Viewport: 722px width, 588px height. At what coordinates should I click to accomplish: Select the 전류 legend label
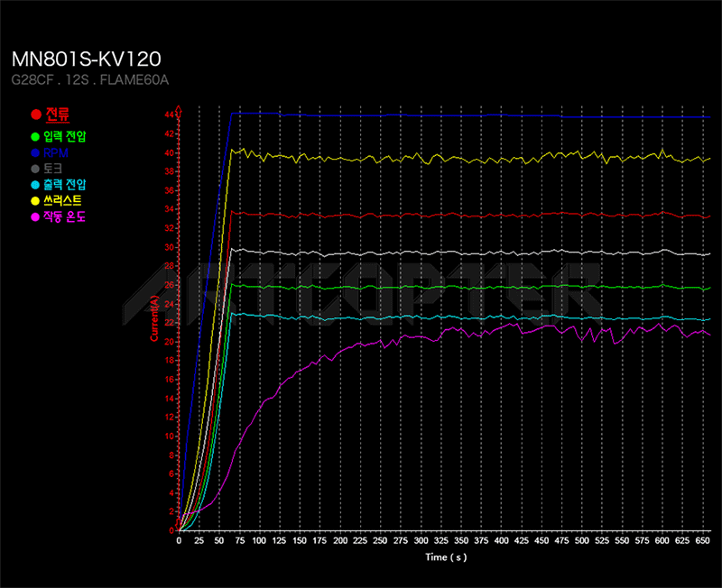pyautogui.click(x=58, y=115)
